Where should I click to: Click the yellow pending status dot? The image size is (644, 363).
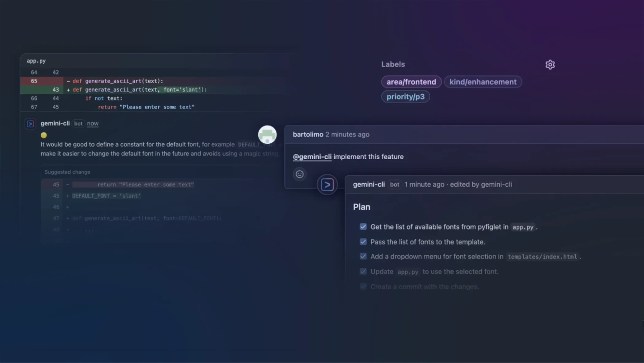pos(44,135)
